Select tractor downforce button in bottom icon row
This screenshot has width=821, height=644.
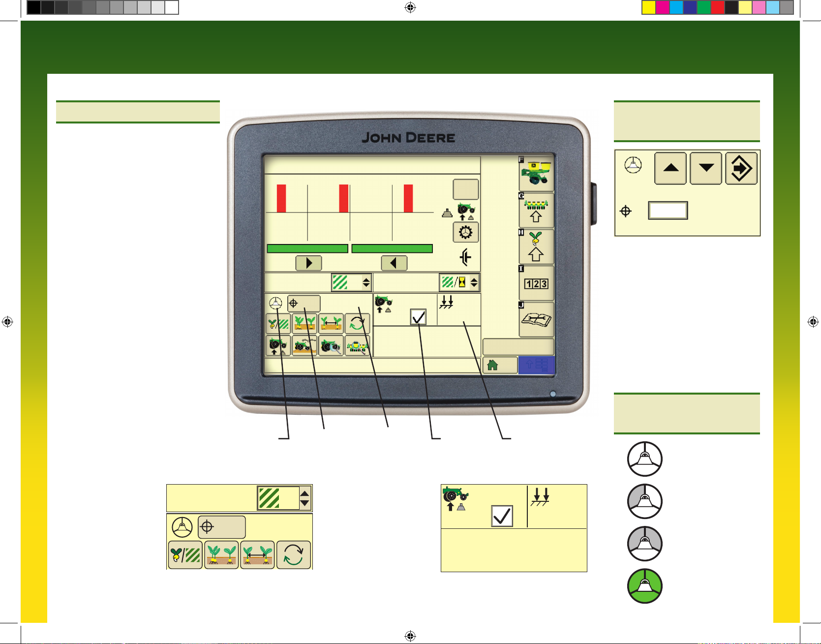coord(278,346)
